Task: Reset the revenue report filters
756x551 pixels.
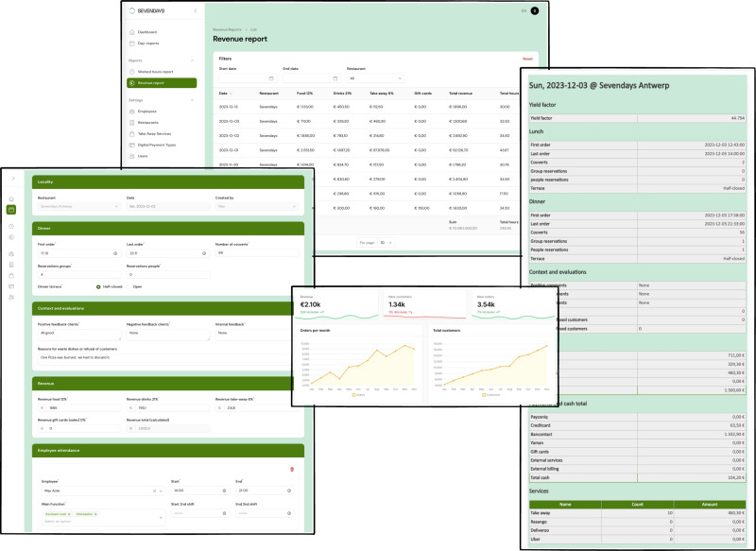Action: pyautogui.click(x=527, y=58)
